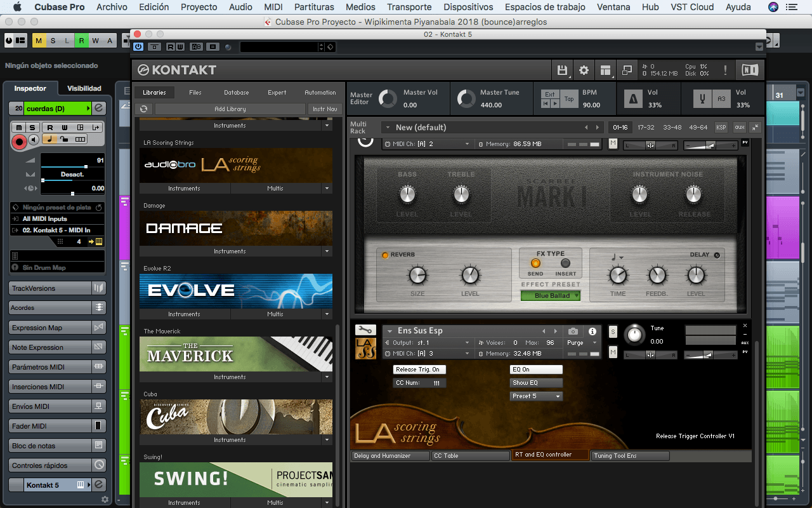The height and width of the screenshot is (508, 812).
Task: Enable record on cuerdas (D) track in Inspector
Action: click(x=20, y=141)
